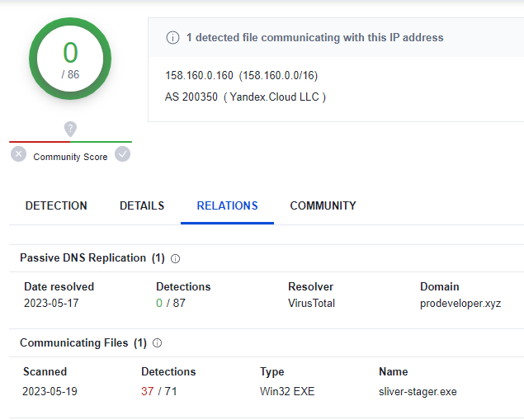Open the sliver-stager.exe file entry
This screenshot has height=420, width=524.
(x=418, y=392)
